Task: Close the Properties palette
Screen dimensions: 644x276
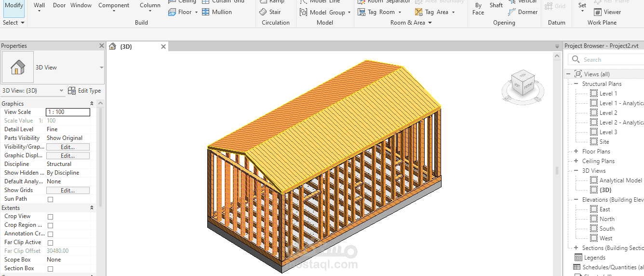Action: pyautogui.click(x=101, y=46)
